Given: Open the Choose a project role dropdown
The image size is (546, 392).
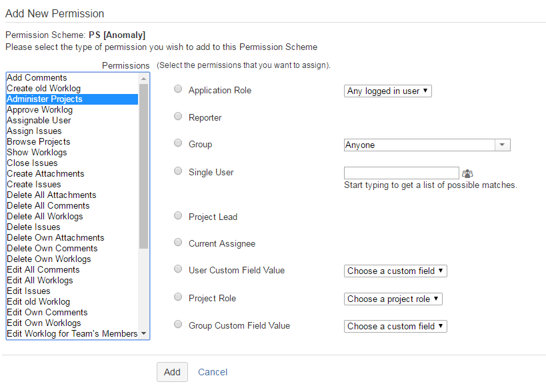Looking at the screenshot, I should (393, 299).
